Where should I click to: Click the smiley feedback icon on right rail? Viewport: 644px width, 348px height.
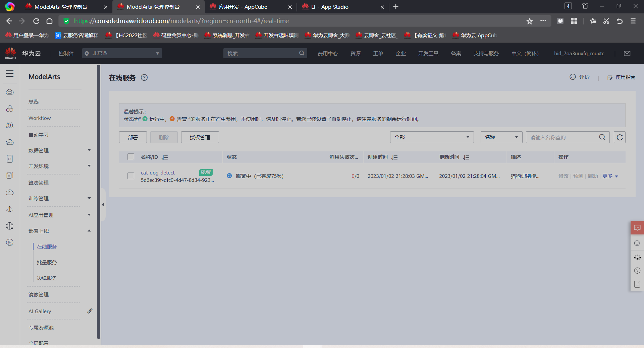(637, 243)
